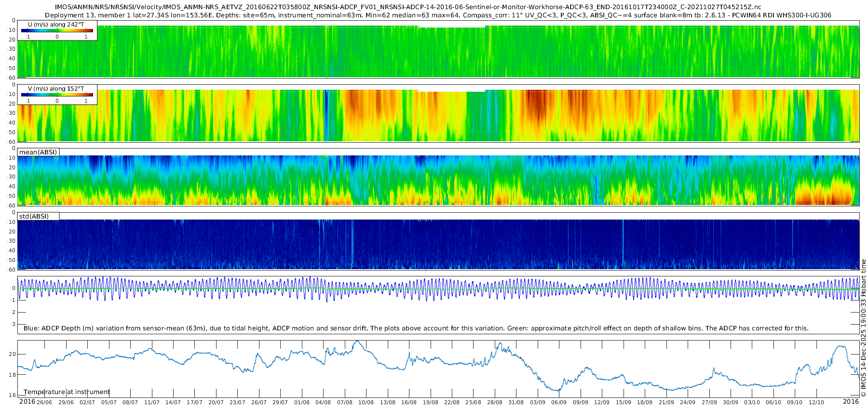Image resolution: width=868 pixels, height=410 pixels.
Task: Click the 01/08 date tick label
Action: 302,402
